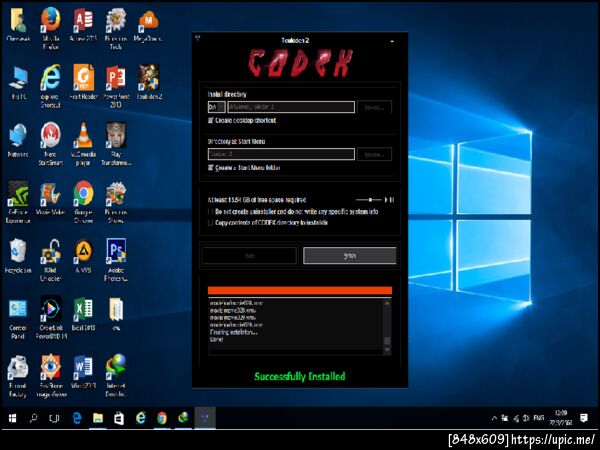The image size is (600, 450).
Task: Toggle installer music play/pause control
Action: point(390,200)
